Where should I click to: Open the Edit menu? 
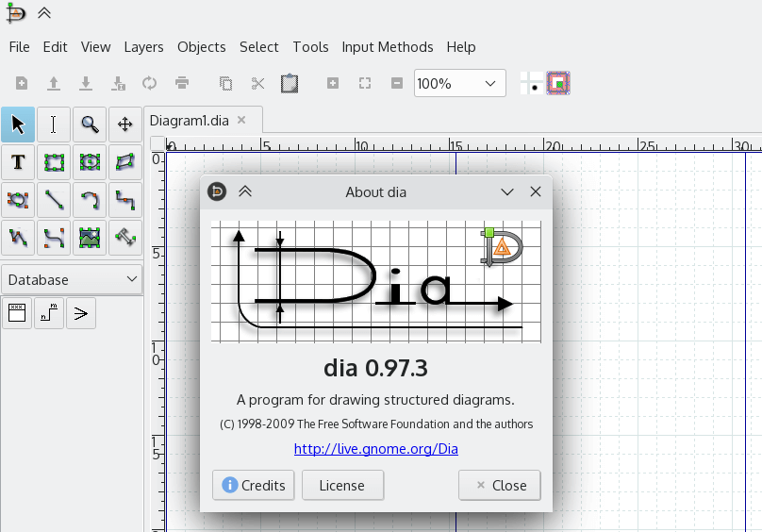[x=55, y=47]
